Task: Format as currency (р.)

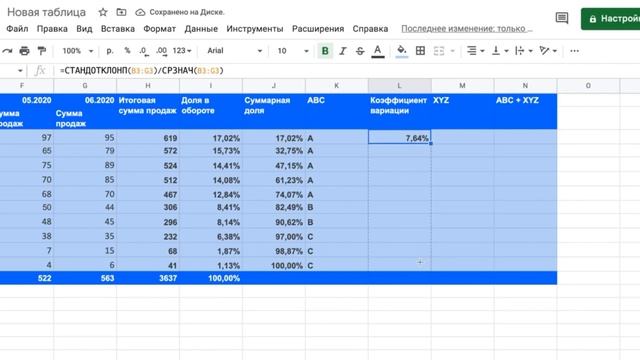Action: (x=110, y=51)
